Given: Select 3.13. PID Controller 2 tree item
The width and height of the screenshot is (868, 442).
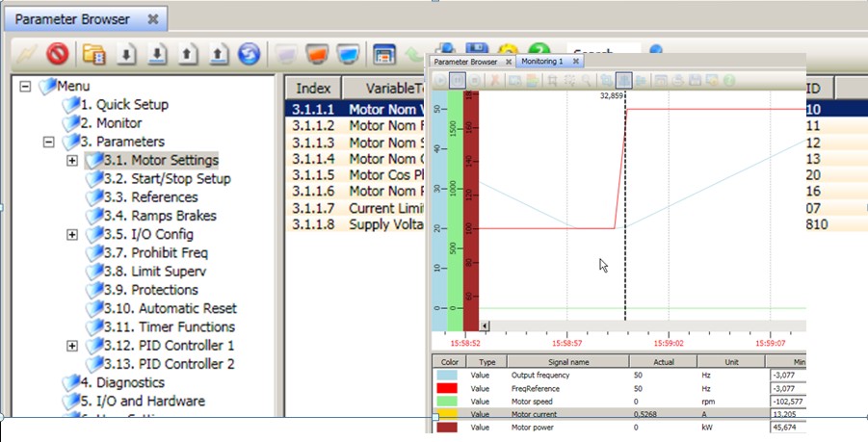Looking at the screenshot, I should point(169,364).
